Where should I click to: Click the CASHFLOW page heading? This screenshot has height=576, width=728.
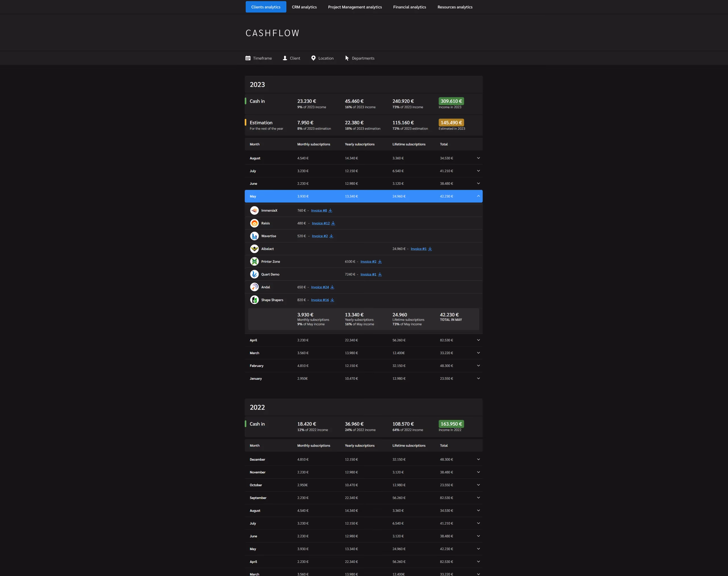pyautogui.click(x=272, y=33)
